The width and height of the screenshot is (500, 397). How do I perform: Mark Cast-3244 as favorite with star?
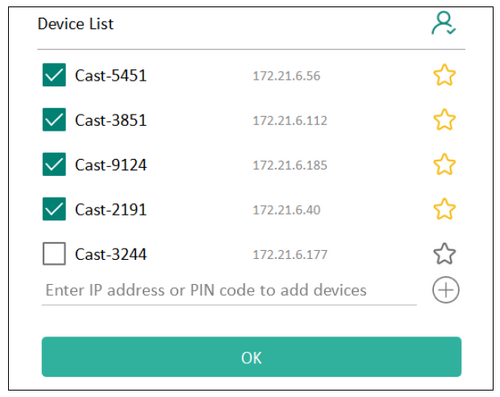pos(444,254)
